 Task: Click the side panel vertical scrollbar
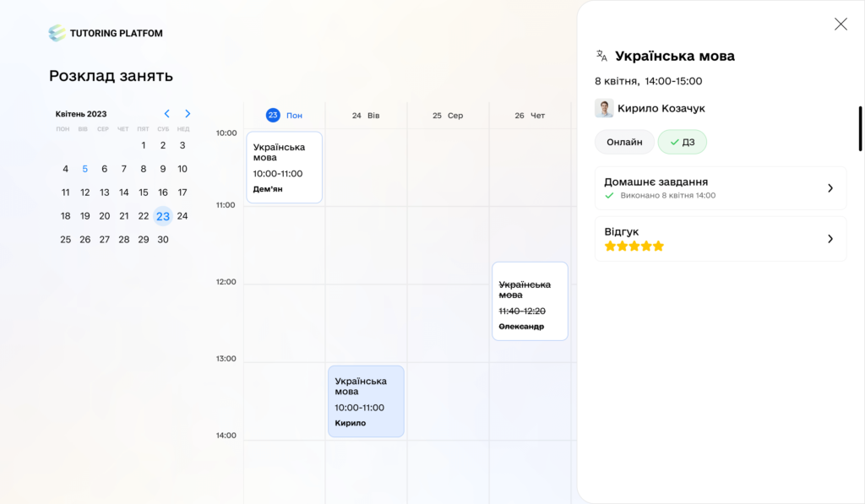tap(860, 127)
